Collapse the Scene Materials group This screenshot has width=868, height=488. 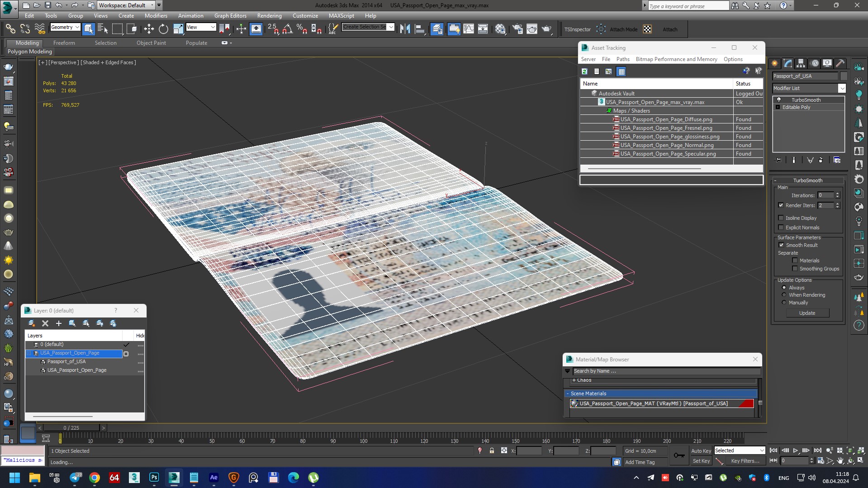point(568,393)
